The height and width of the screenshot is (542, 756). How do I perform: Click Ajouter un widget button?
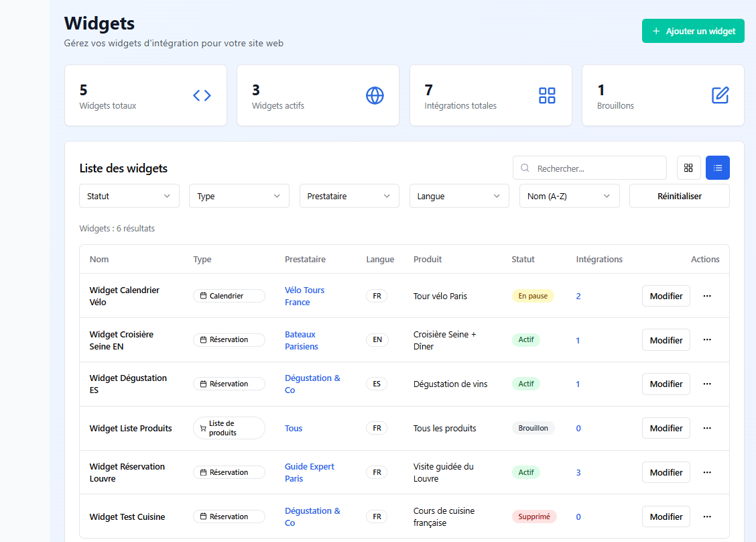693,31
